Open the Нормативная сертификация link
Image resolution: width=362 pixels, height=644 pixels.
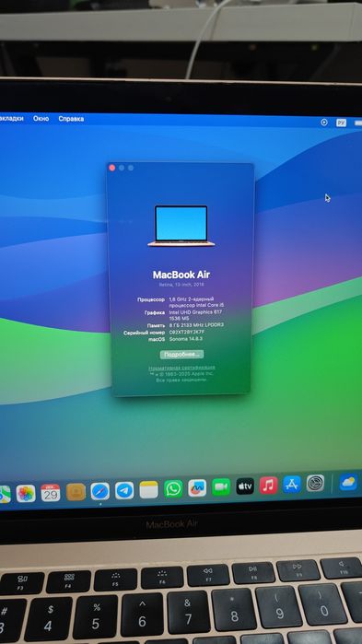pyautogui.click(x=181, y=368)
